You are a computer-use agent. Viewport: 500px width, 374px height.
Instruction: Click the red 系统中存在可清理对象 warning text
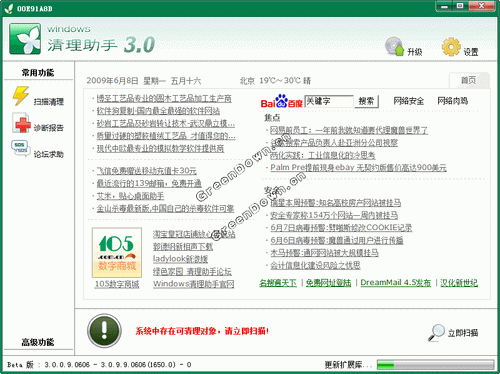point(202,331)
